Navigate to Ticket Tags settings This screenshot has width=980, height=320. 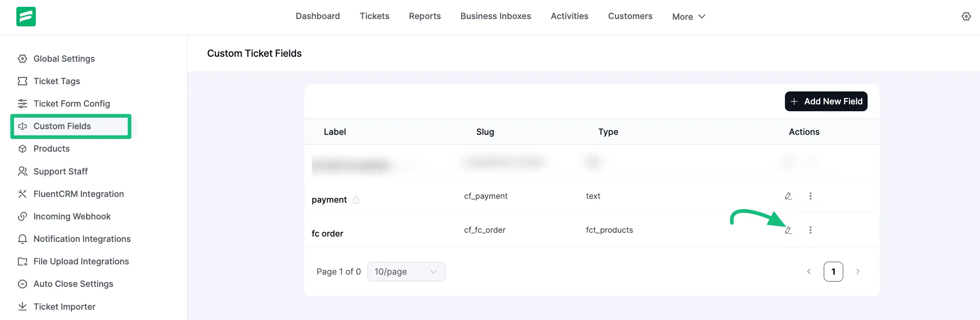pyautogui.click(x=56, y=81)
